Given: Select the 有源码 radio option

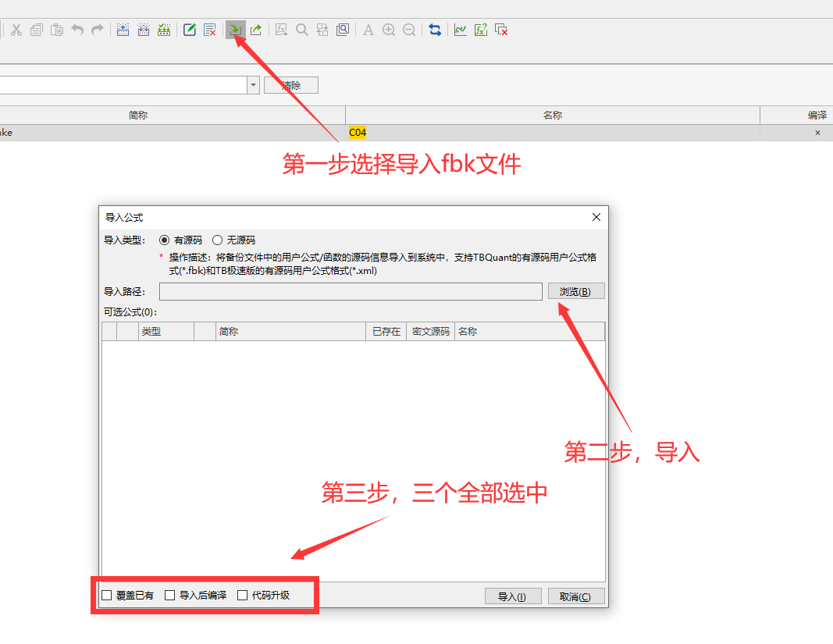Looking at the screenshot, I should [x=164, y=240].
